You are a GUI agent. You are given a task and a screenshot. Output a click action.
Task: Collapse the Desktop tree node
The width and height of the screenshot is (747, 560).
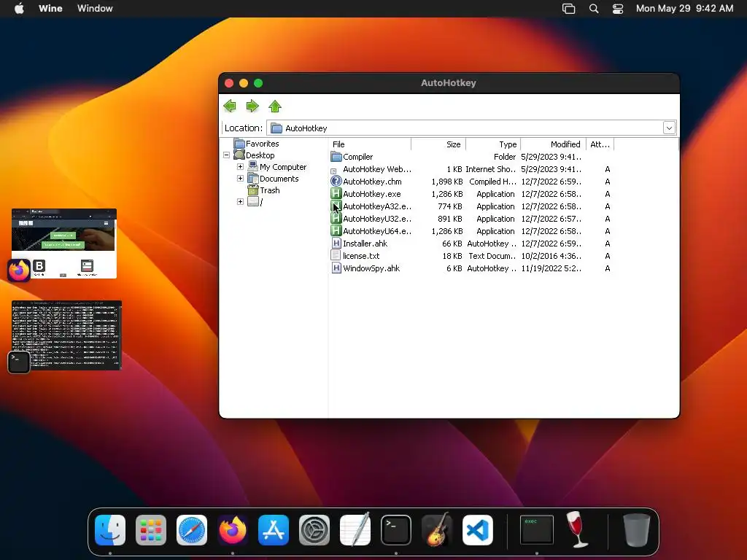(227, 155)
